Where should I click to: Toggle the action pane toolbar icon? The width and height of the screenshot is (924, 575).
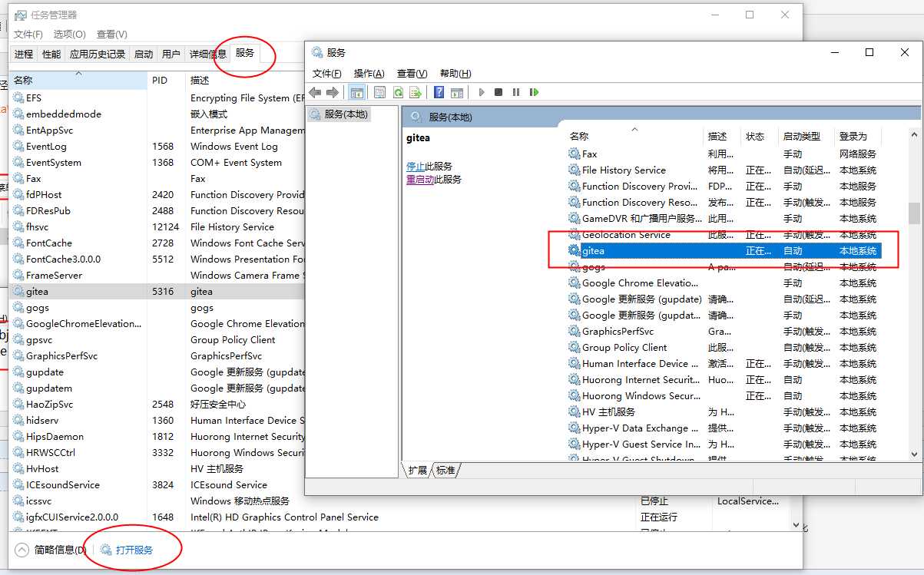pyautogui.click(x=457, y=92)
